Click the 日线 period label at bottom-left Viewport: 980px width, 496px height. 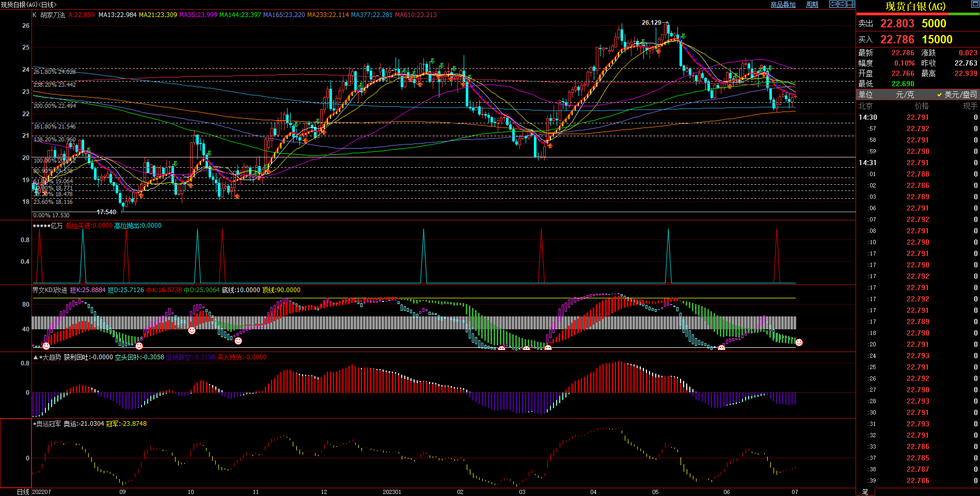23,492
